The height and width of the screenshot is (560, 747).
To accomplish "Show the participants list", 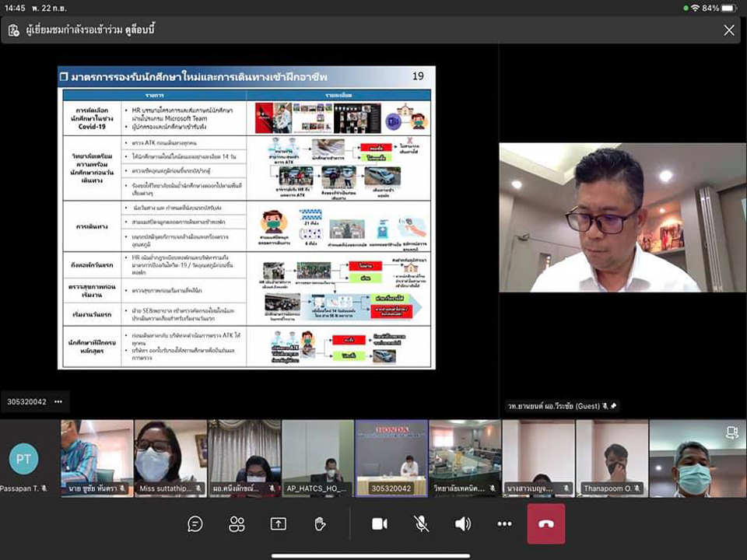I will pos(237,523).
